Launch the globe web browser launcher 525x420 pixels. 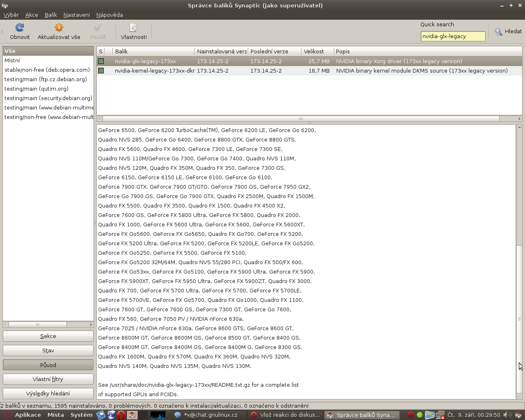click(x=111, y=415)
